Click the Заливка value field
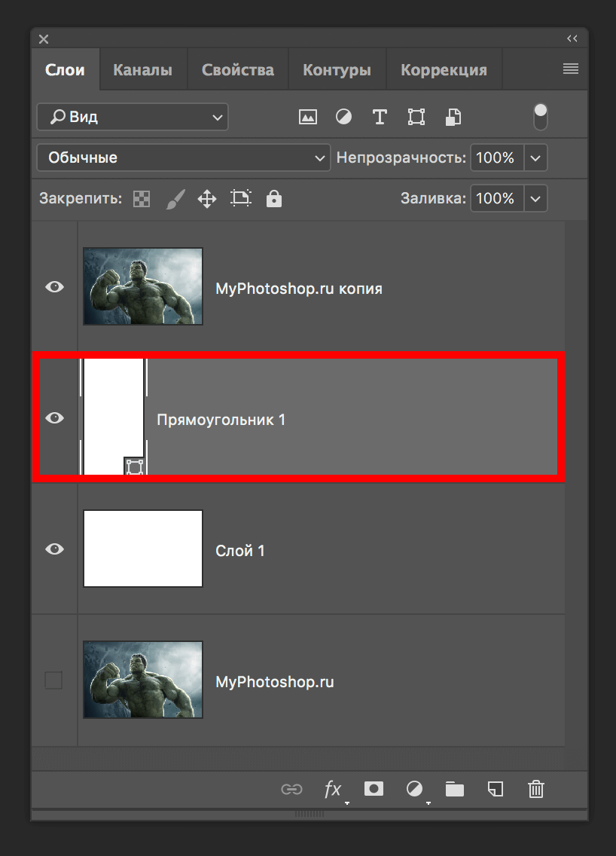The height and width of the screenshot is (856, 616). coord(496,199)
